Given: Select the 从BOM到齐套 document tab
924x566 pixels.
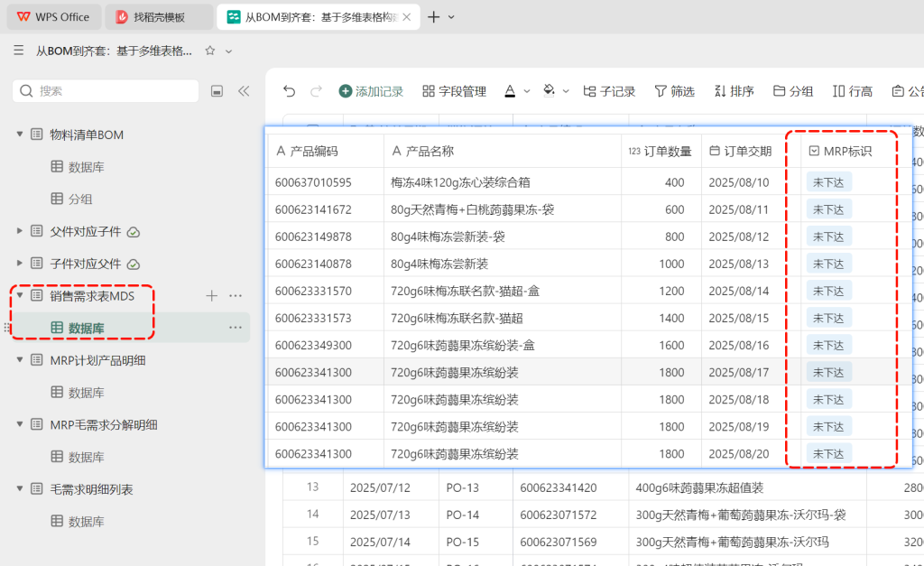Looking at the screenshot, I should tap(319, 17).
